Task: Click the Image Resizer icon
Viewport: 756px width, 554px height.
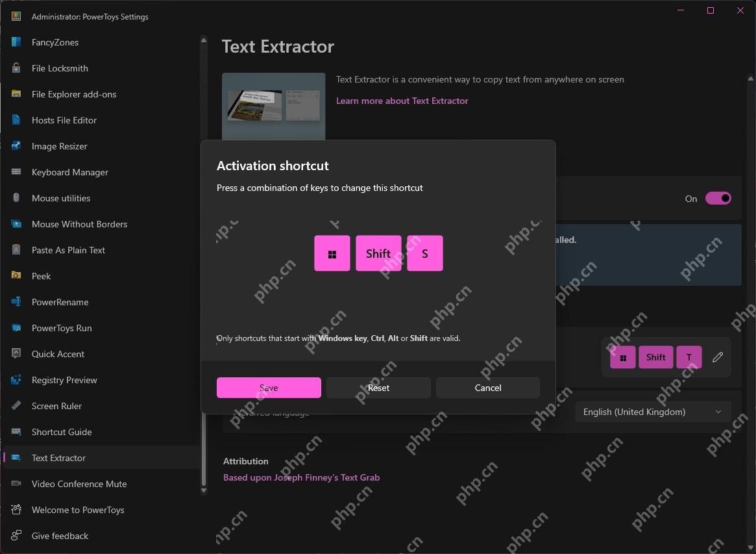Action: (x=16, y=145)
